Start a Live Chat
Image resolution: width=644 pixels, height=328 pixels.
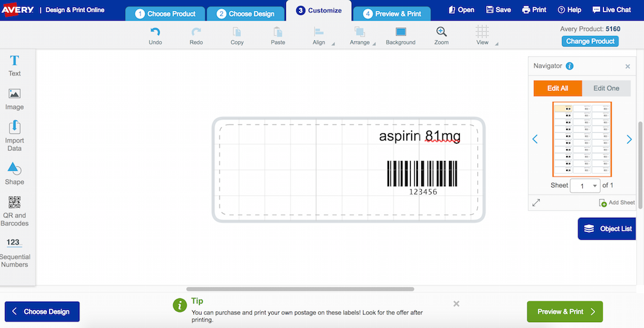(612, 10)
